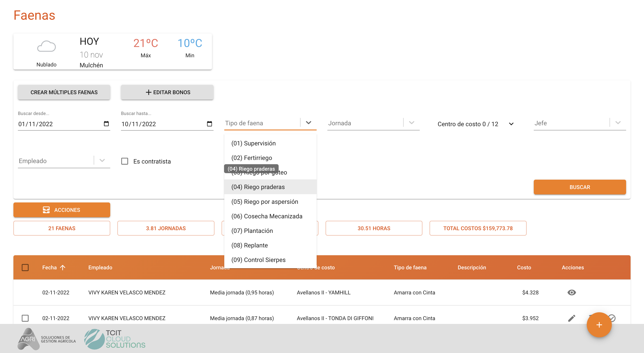Toggle the select-all checkbox in the table header
This screenshot has width=644, height=353.
coord(25,268)
